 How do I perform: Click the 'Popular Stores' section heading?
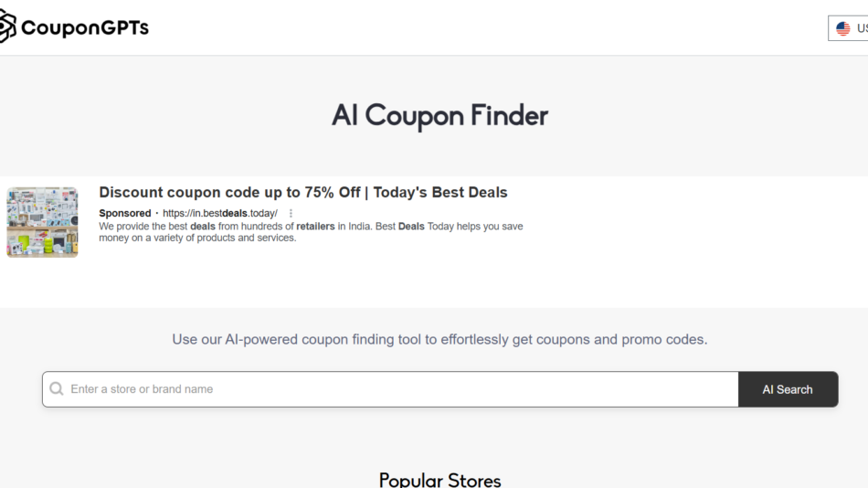click(439, 480)
